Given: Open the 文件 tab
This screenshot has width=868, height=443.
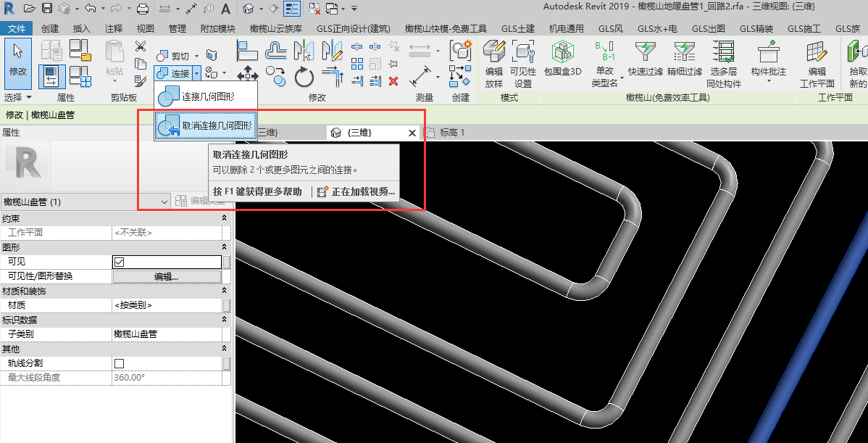Looking at the screenshot, I should tap(17, 29).
